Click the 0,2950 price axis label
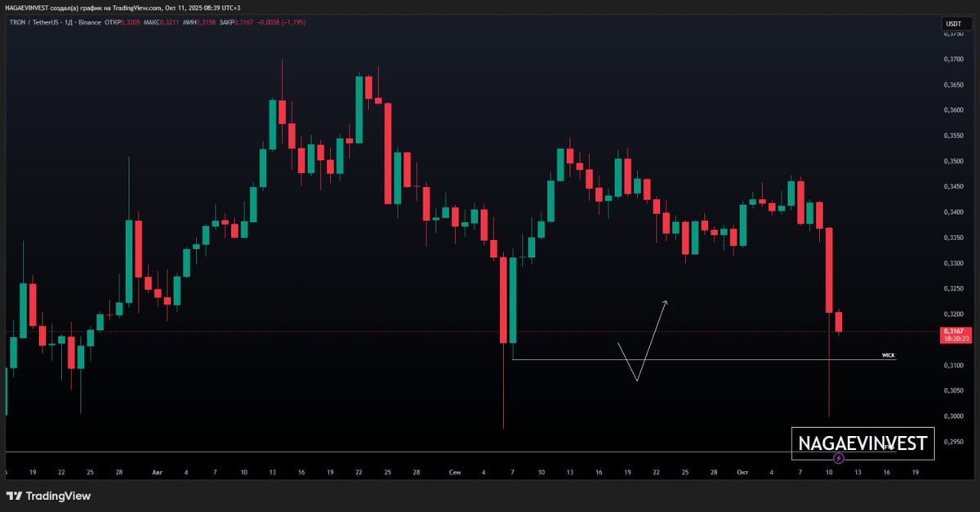Viewport: 980px width, 512px height. pos(954,442)
